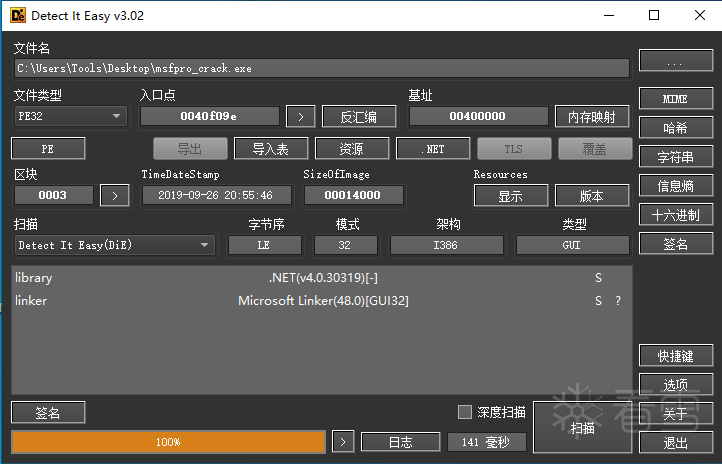The image size is (722, 464).
Task: Click the TimeDateStamp field 2019-09-26 20:55:46
Action: pos(216,195)
